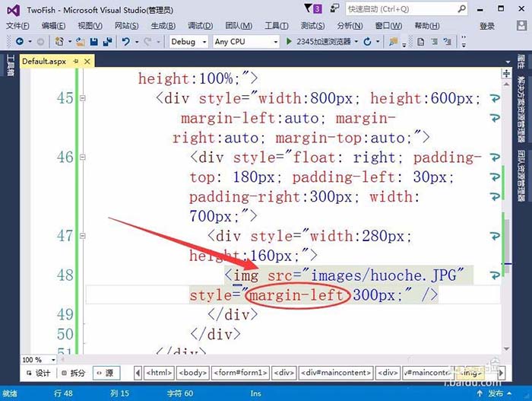532x401 pixels.
Task: Open the New Project dropdown arrow
Action: point(70,42)
